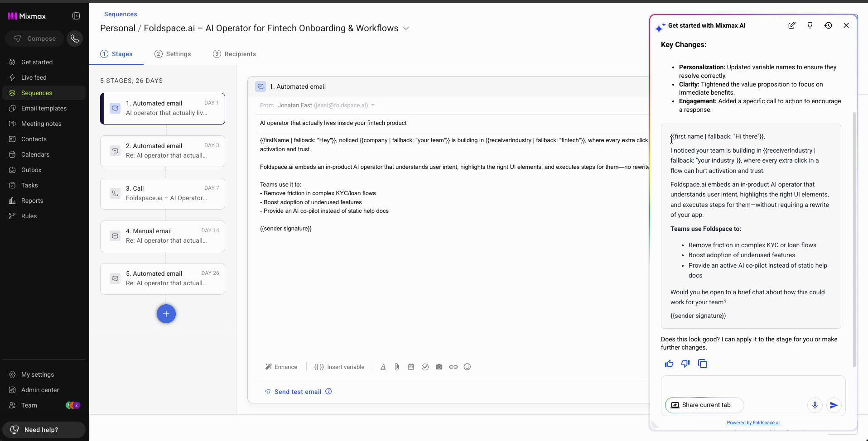Viewport: 868px width, 441px height.
Task: Click Share current tab button
Action: pos(704,405)
